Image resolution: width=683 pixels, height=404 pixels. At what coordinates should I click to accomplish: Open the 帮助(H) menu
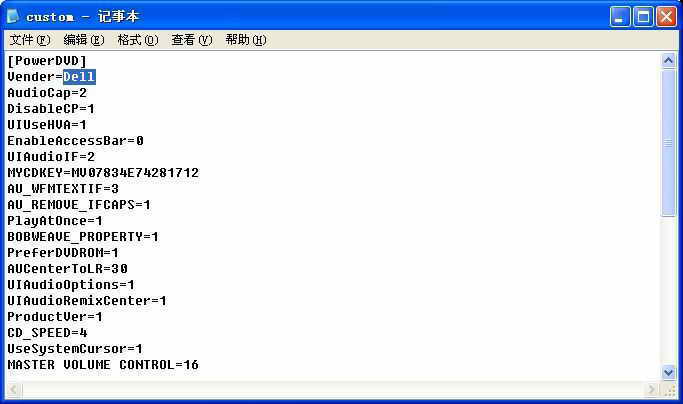[246, 40]
